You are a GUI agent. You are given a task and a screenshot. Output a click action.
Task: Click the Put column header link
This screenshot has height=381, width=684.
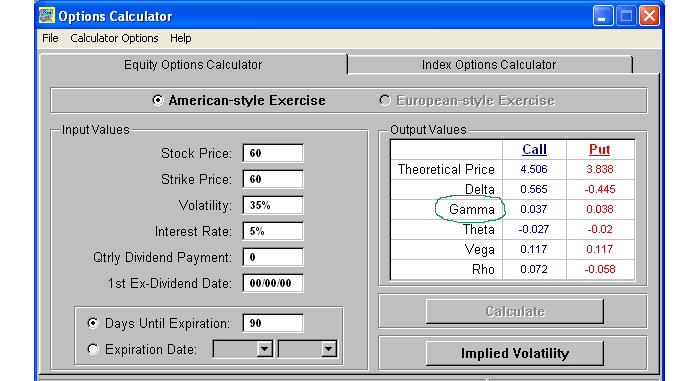(599, 150)
